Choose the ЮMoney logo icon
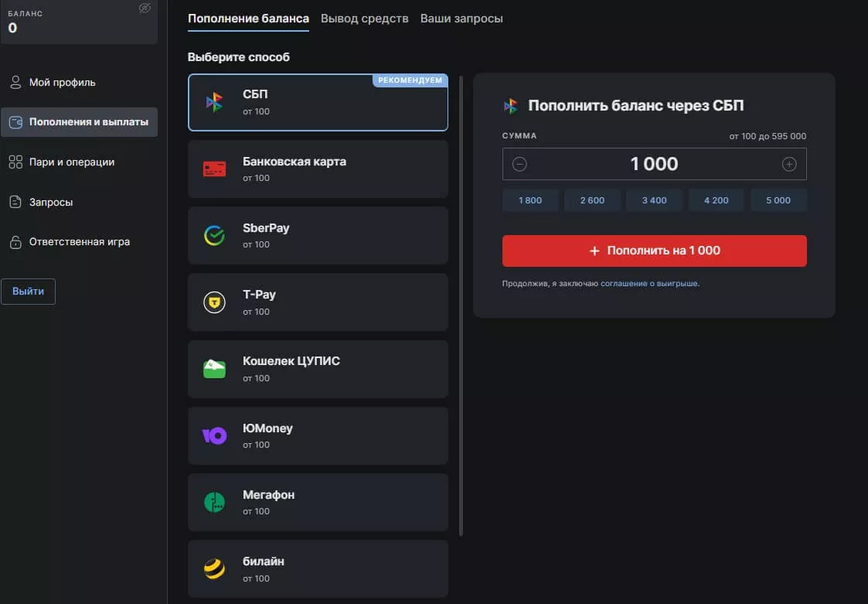This screenshot has width=868, height=604. (x=214, y=436)
